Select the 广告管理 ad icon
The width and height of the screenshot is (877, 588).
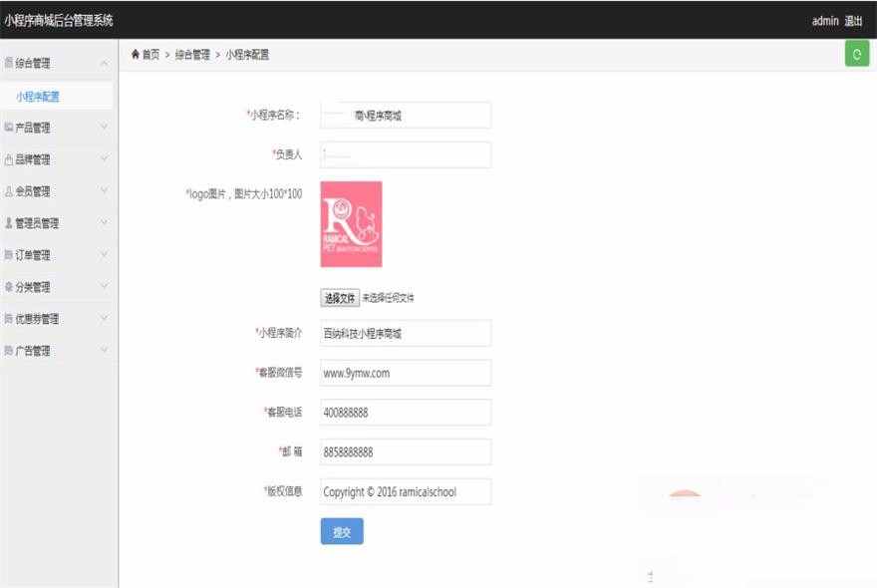coord(12,350)
